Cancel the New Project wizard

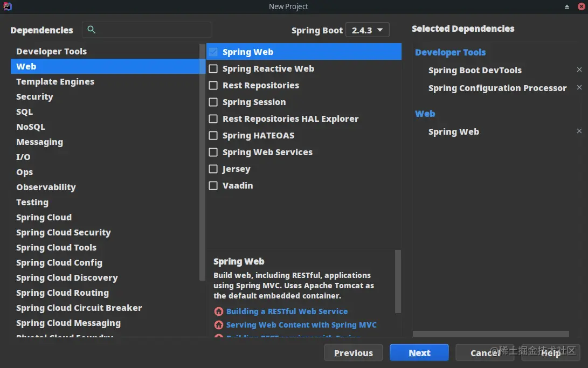click(485, 352)
